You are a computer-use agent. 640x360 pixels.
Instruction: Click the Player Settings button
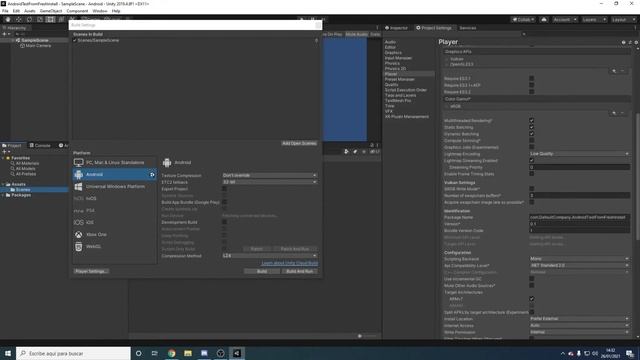point(91,271)
